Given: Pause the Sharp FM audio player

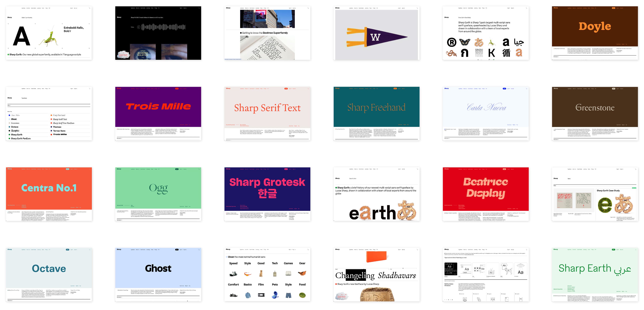Looking at the screenshot, I should (x=139, y=27).
